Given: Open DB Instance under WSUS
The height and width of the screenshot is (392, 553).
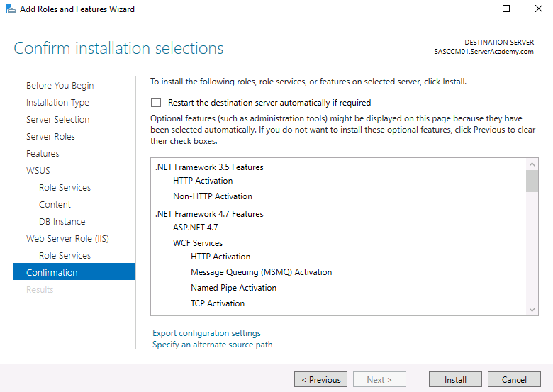Looking at the screenshot, I should click(x=62, y=221).
